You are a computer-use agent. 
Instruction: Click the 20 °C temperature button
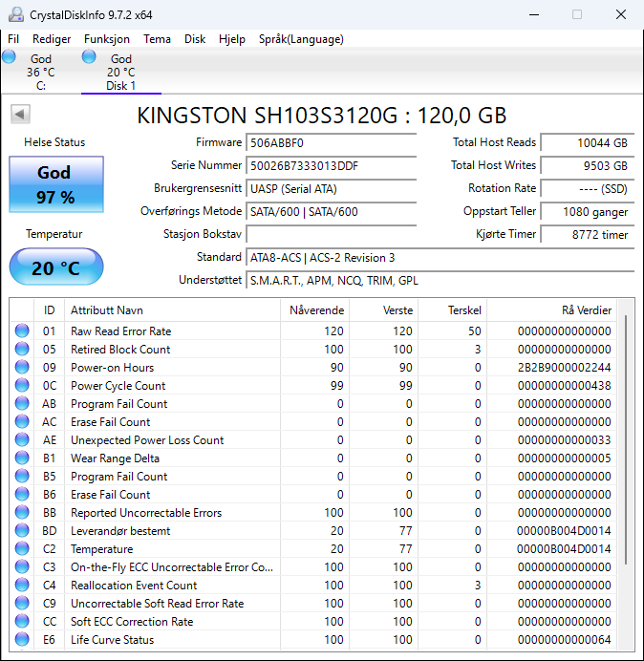point(56,267)
